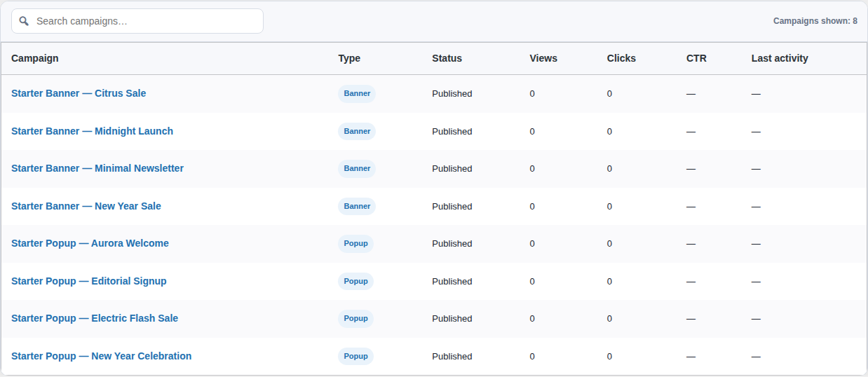Open Starter Popup — Editorial Signup campaign

click(89, 281)
